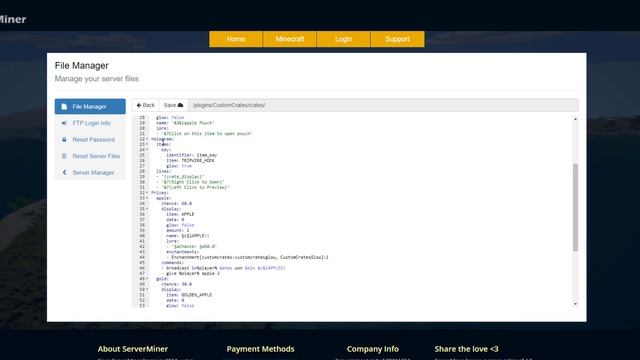
Task: Click the 'Payment Methods' footer heading
Action: tap(260, 349)
